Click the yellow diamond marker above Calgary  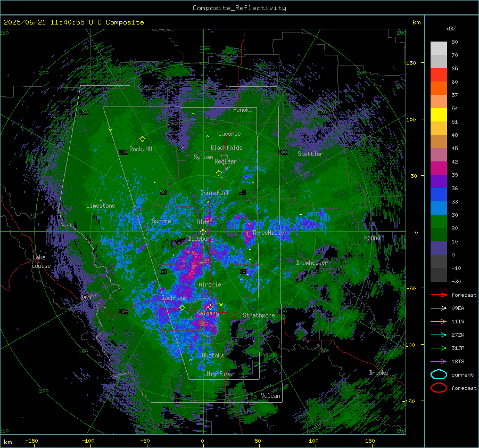click(210, 307)
